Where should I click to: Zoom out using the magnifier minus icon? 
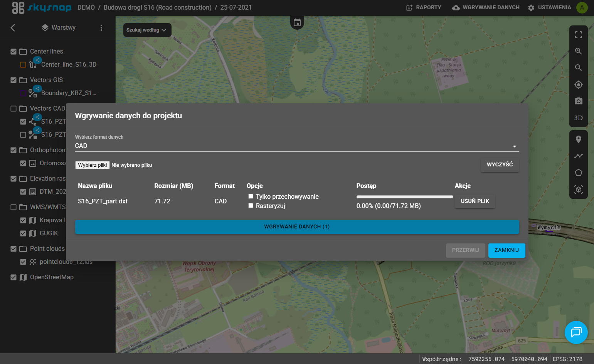click(578, 68)
